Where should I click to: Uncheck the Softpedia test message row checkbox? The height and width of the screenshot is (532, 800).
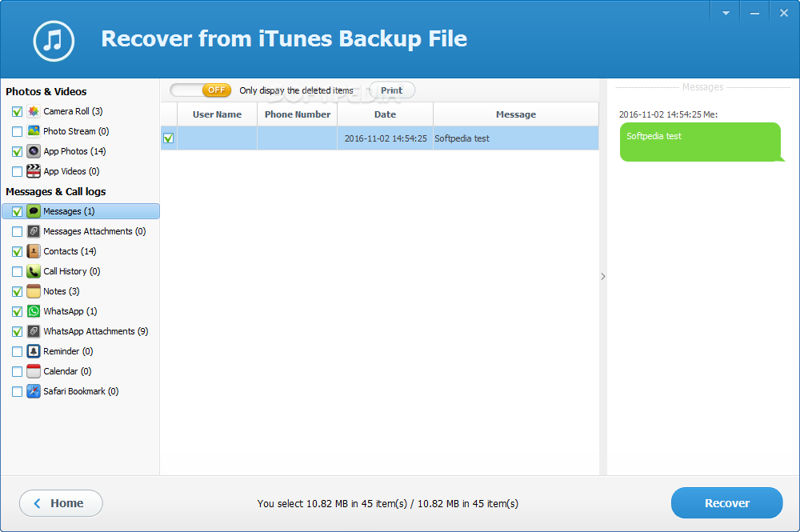(x=168, y=138)
